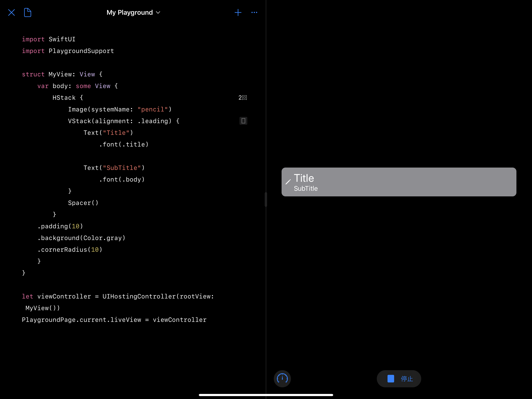Grab the split-view divider handle

click(266, 199)
